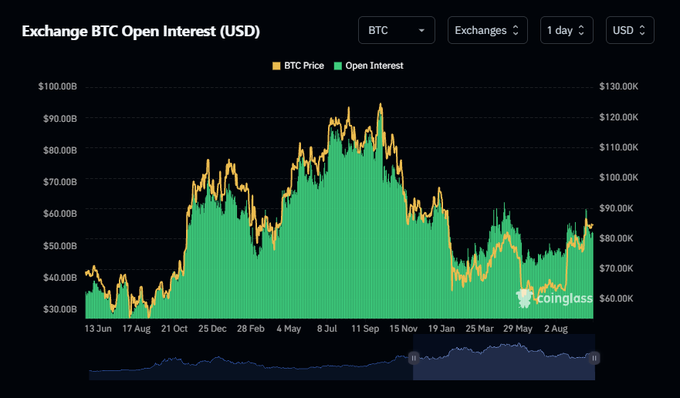Click the 2 Aug date label

(x=556, y=329)
